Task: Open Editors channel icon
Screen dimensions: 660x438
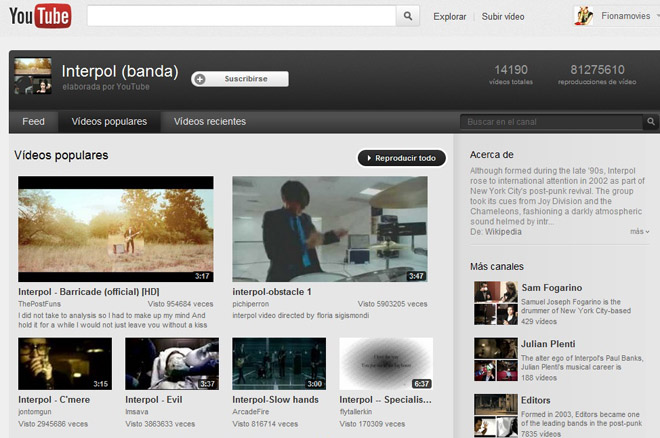Action: pyautogui.click(x=493, y=412)
